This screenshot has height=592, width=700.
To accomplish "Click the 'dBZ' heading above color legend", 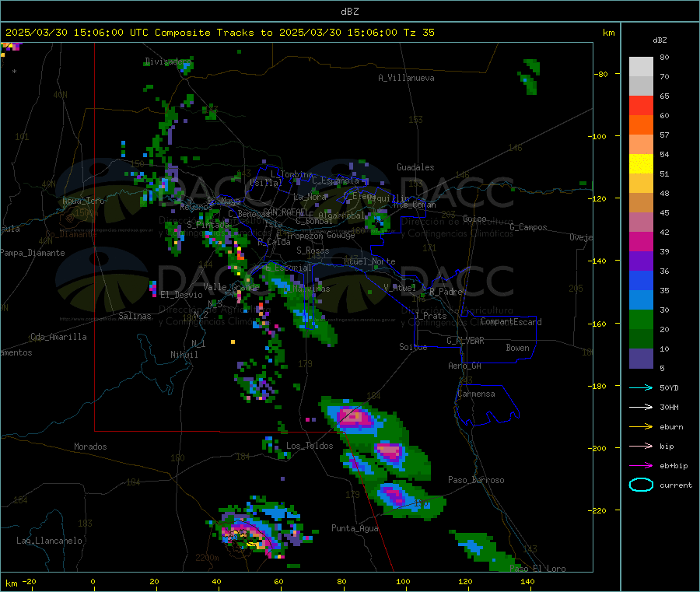I will (x=660, y=40).
